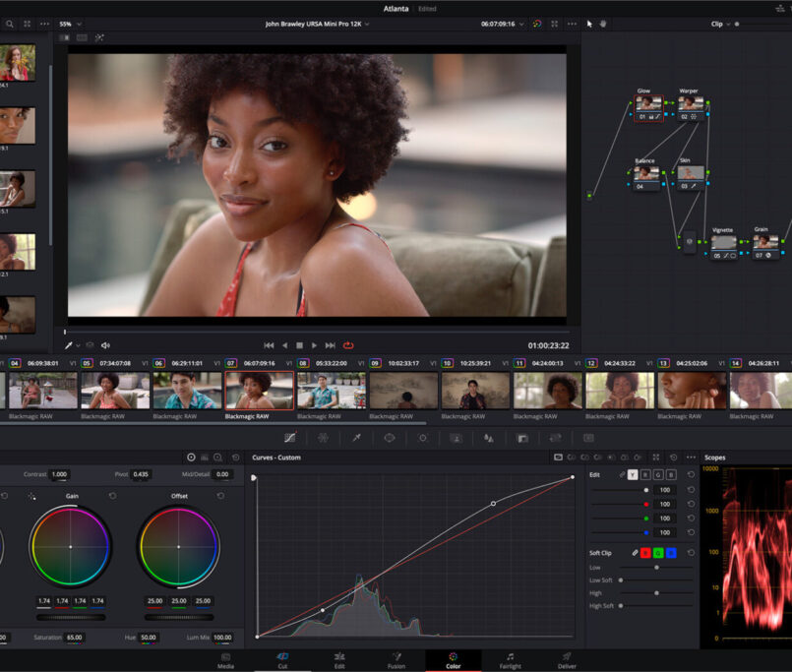Open the Tracker palette icon
792x672 pixels.
point(423,438)
